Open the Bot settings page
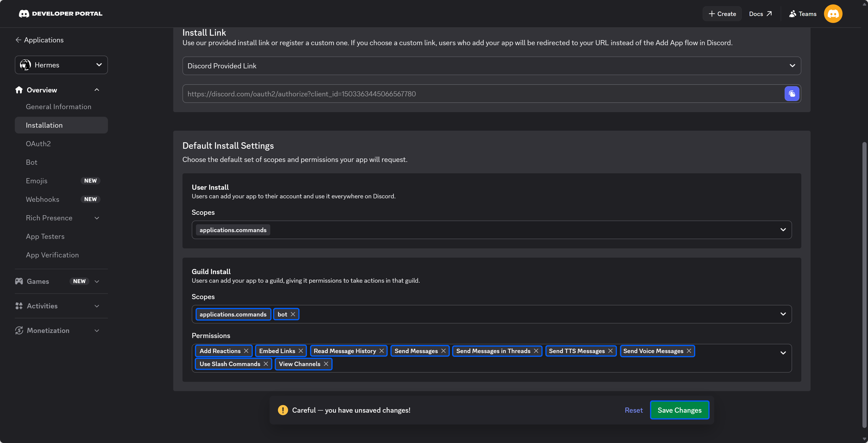This screenshot has height=443, width=868. [32, 162]
